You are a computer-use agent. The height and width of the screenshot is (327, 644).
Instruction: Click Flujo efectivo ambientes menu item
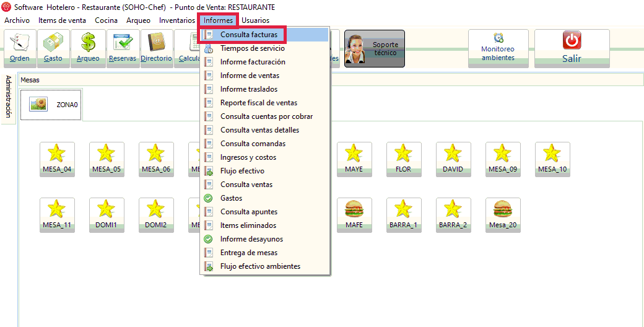click(260, 266)
